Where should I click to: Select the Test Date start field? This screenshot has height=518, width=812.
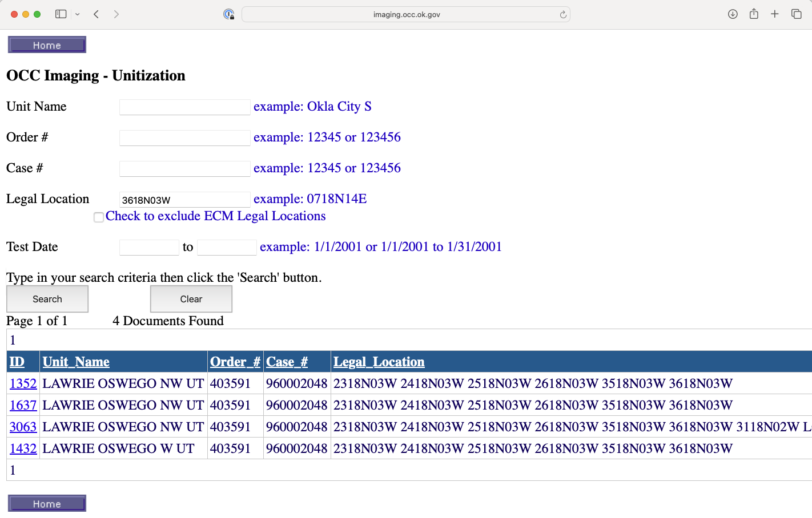pos(149,248)
